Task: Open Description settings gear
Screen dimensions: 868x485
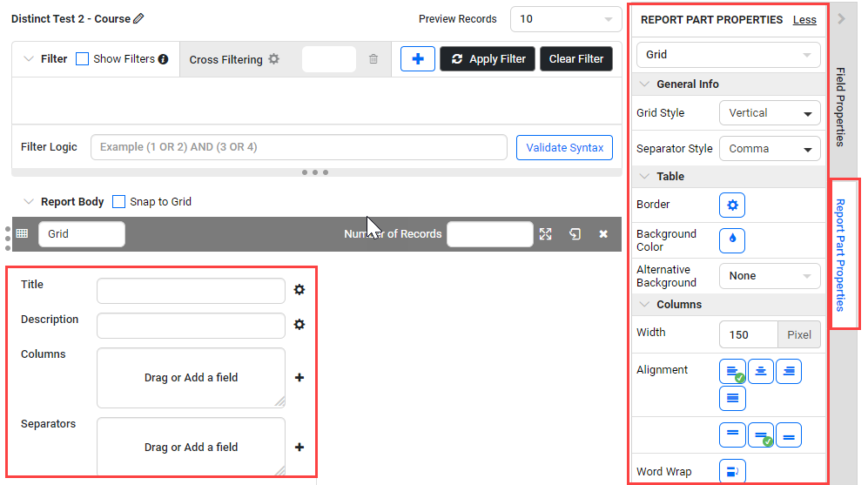Action: click(299, 325)
